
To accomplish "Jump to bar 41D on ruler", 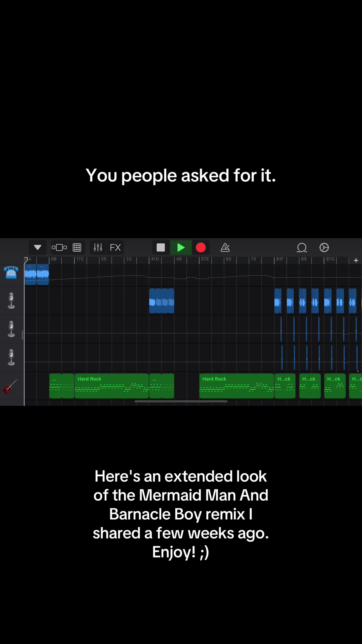I will coord(155,259).
